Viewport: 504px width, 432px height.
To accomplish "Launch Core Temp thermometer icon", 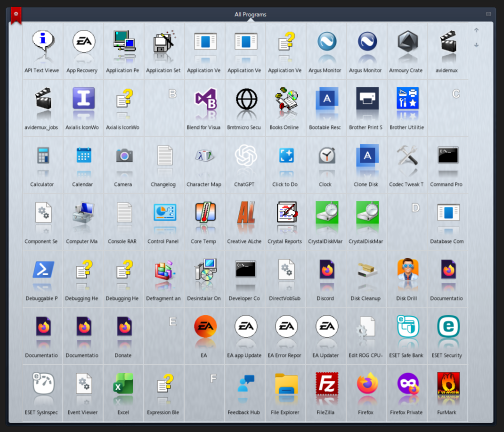I will click(x=204, y=213).
